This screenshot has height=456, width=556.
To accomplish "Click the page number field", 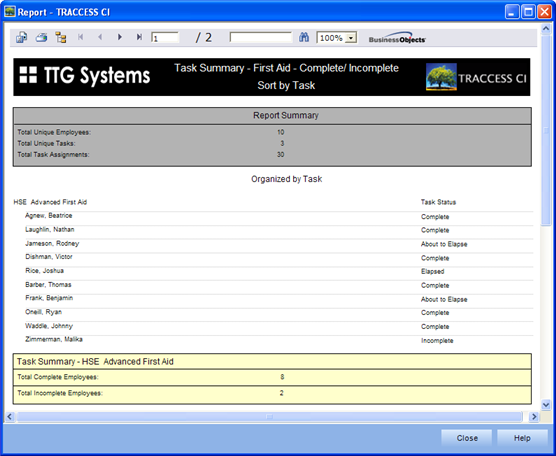I will click(x=165, y=38).
